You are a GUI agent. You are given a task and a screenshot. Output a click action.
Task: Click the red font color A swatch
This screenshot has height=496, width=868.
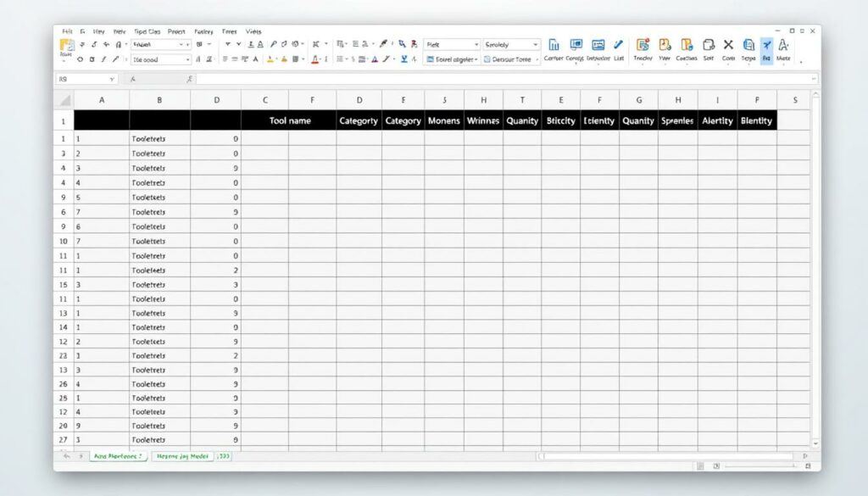click(315, 59)
